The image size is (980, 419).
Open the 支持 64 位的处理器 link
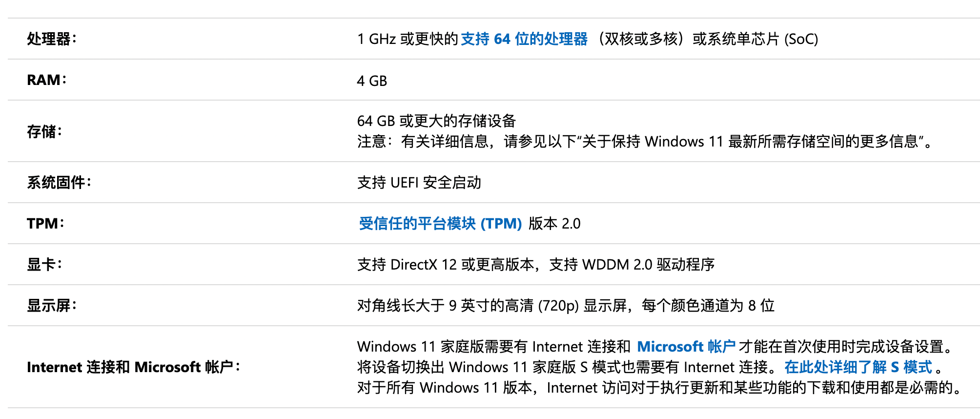pyautogui.click(x=524, y=39)
